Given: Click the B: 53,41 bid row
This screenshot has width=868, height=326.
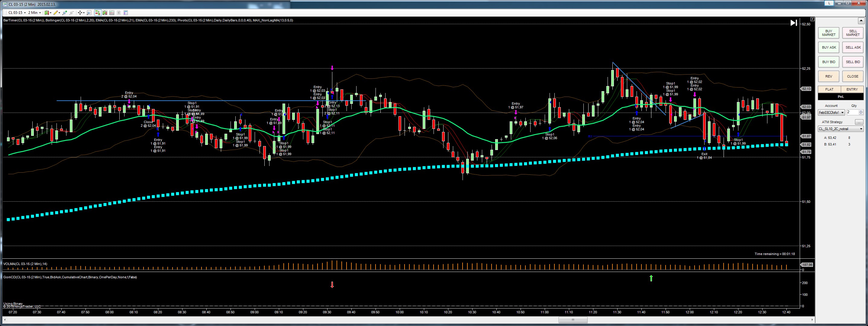Looking at the screenshot, I should (x=837, y=145).
